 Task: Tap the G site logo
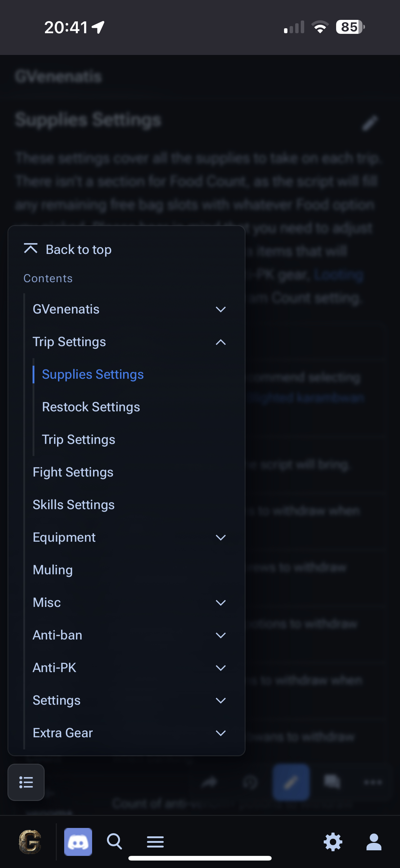click(x=30, y=842)
